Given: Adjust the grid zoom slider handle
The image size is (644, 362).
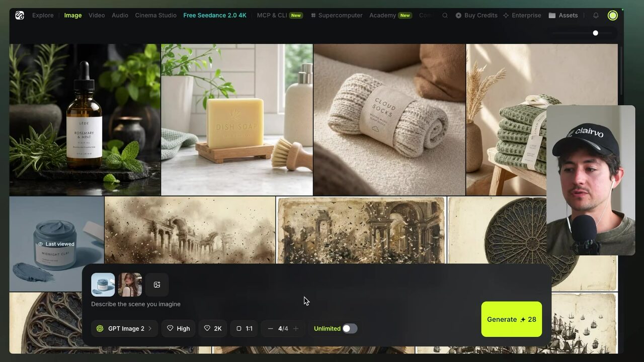Looking at the screenshot, I should point(596,33).
